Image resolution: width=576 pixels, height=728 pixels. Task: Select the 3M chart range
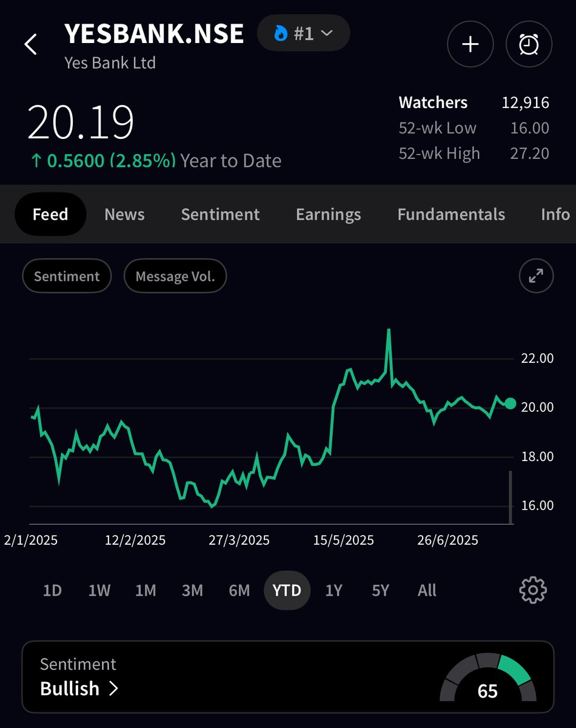192,590
